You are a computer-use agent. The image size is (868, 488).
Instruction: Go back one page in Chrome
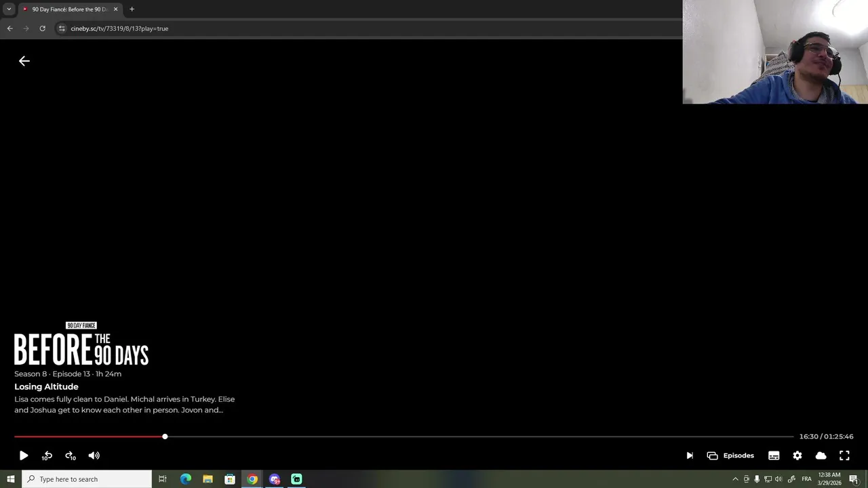pos(9,28)
